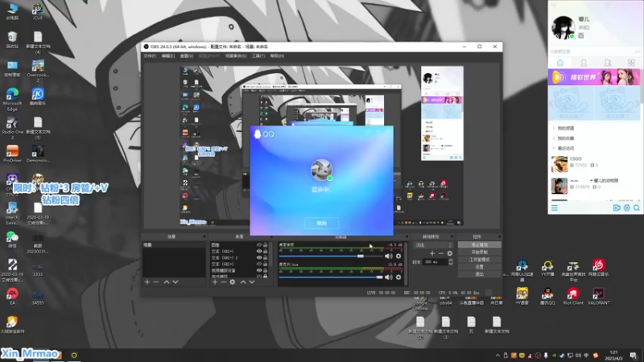Increase transition duration with up stepper
The height and width of the screenshot is (362, 644).
451,260
